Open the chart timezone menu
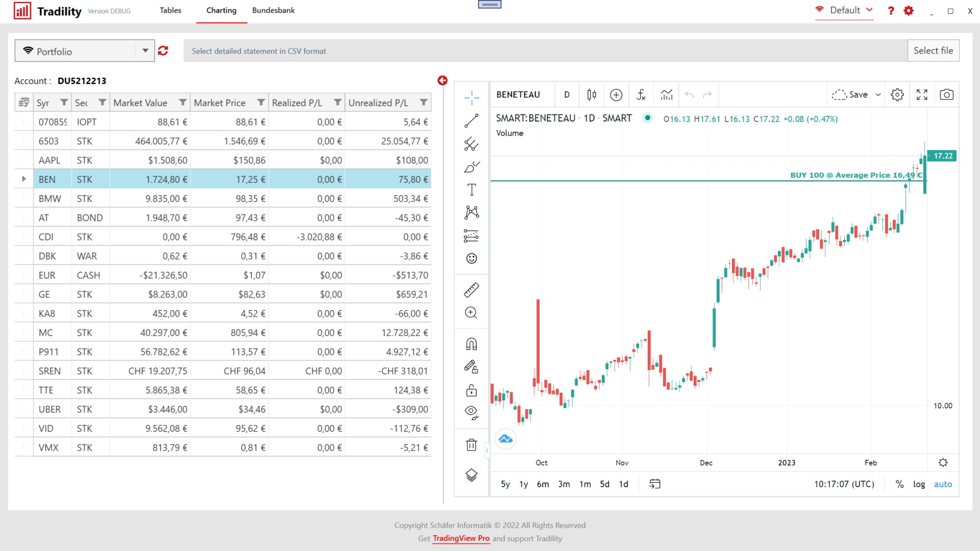980x551 pixels. pos(844,484)
